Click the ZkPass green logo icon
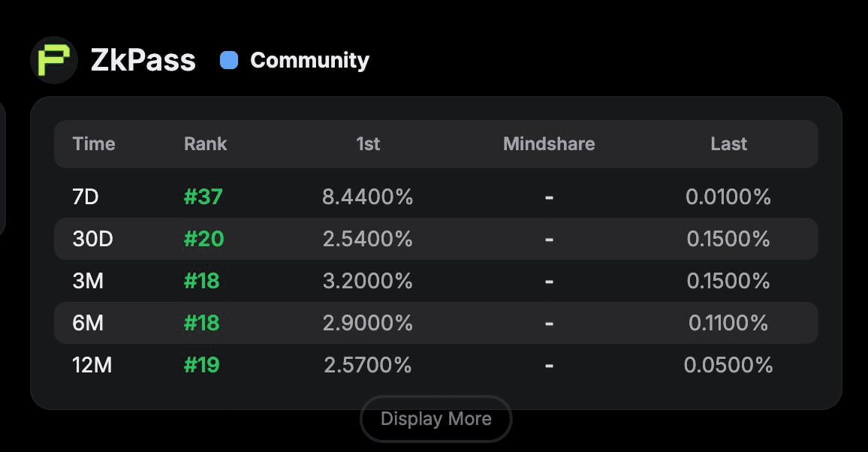Screen dimensions: 868x452 point(54,60)
